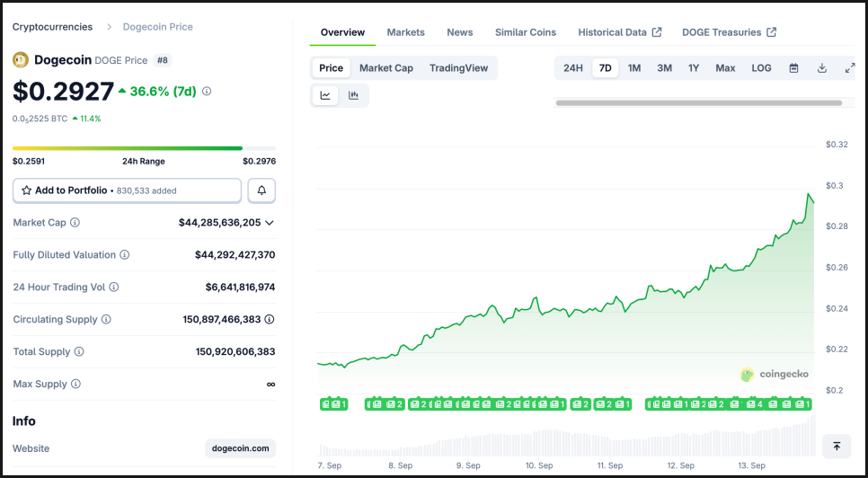868x478 pixels.
Task: Click the infinity Max Supply value
Action: point(270,384)
